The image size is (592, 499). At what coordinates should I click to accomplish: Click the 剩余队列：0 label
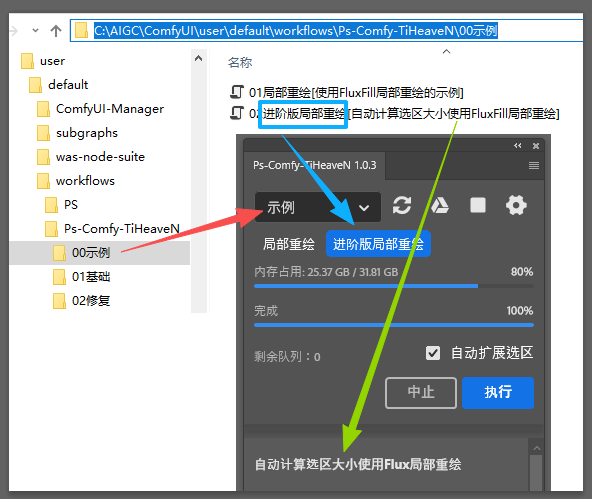point(287,357)
